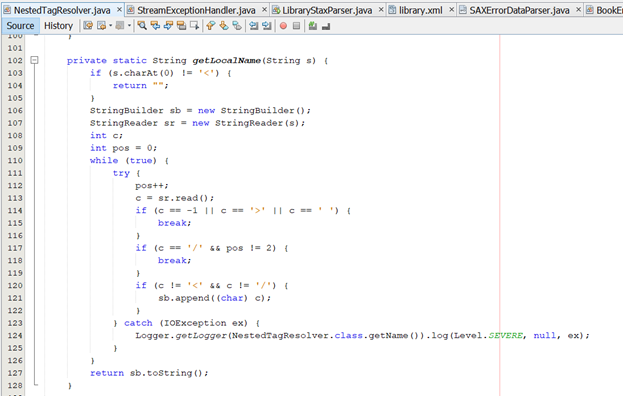Toggle rectangular selection mode

pyautogui.click(x=195, y=26)
